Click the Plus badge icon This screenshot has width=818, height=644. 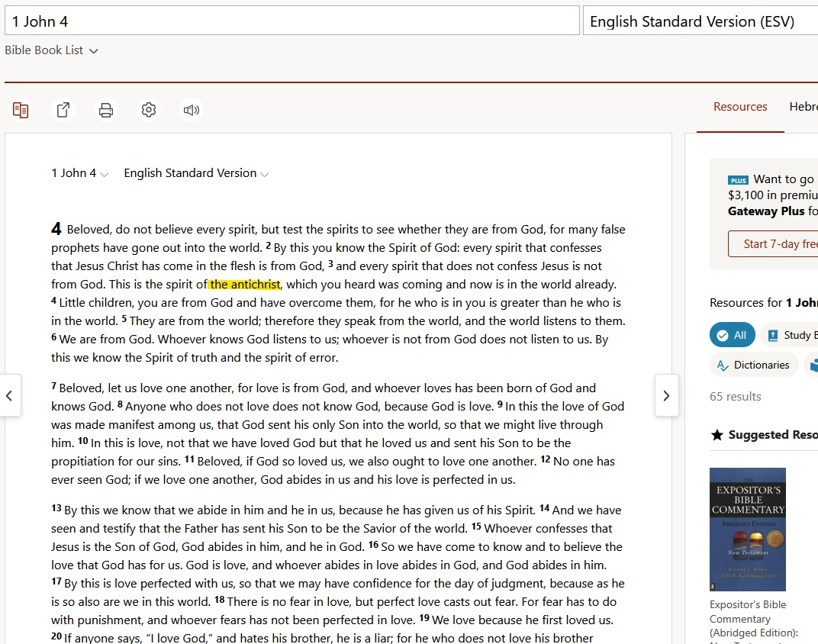(x=738, y=180)
